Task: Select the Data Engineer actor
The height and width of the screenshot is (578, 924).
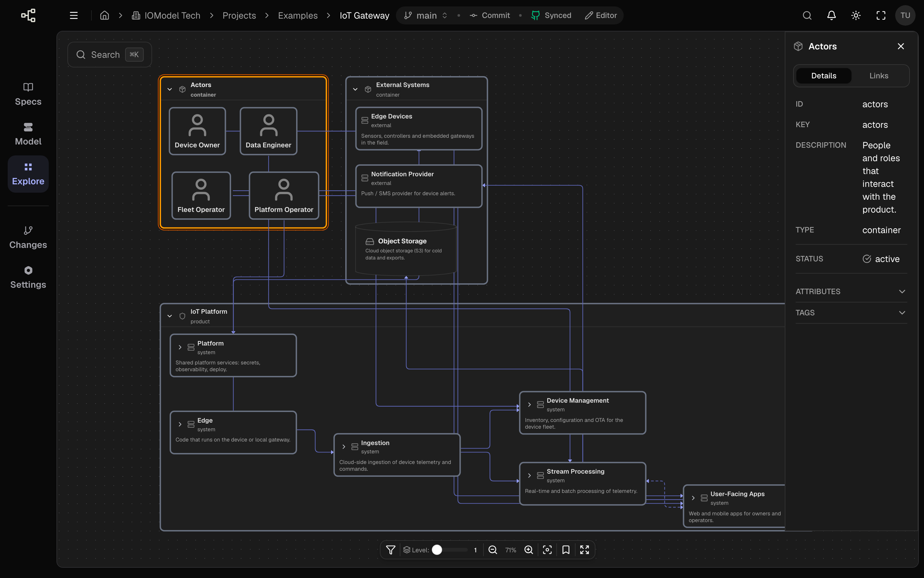Action: (x=269, y=131)
